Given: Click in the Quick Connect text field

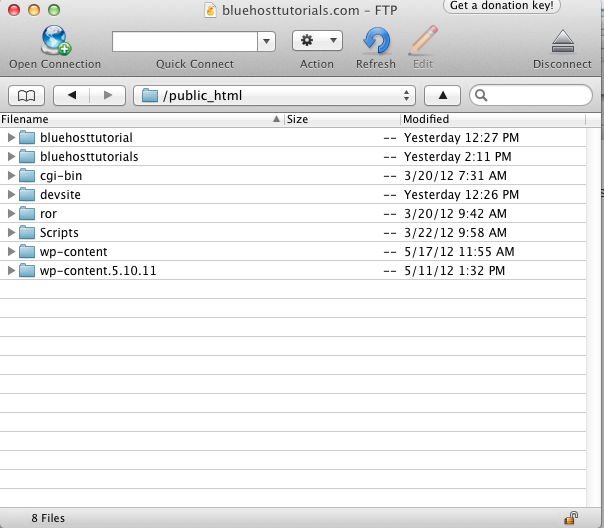Looking at the screenshot, I should point(185,41).
